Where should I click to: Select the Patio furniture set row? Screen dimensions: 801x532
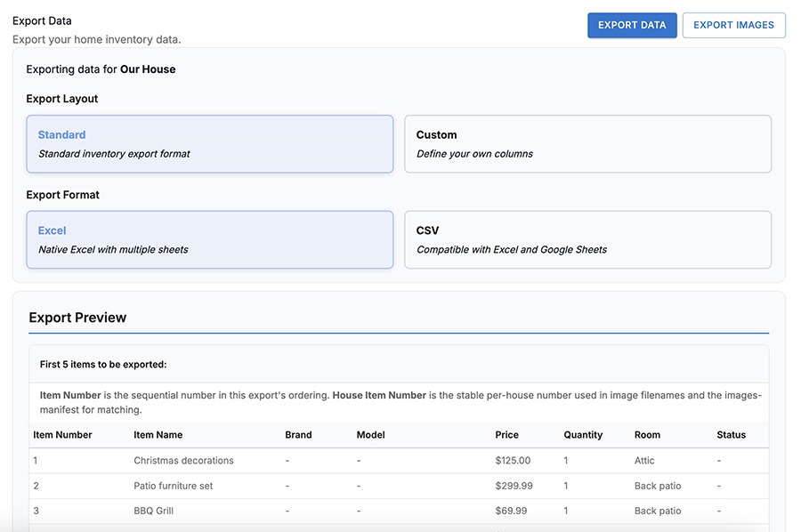(x=356, y=486)
